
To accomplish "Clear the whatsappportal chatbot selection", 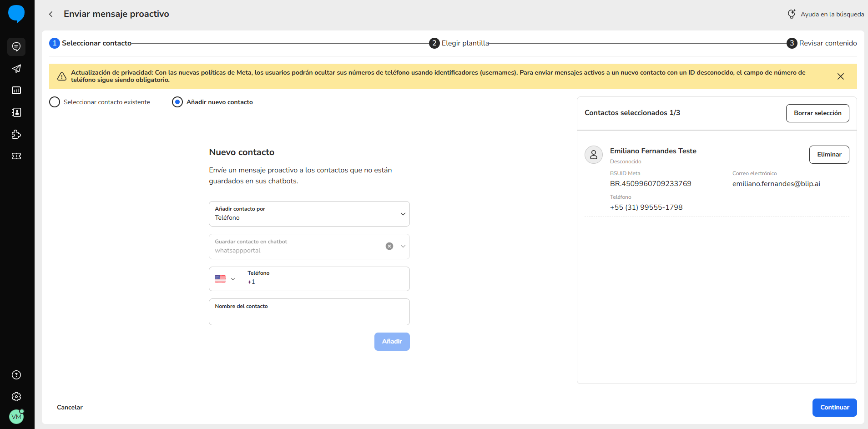I will (x=389, y=246).
